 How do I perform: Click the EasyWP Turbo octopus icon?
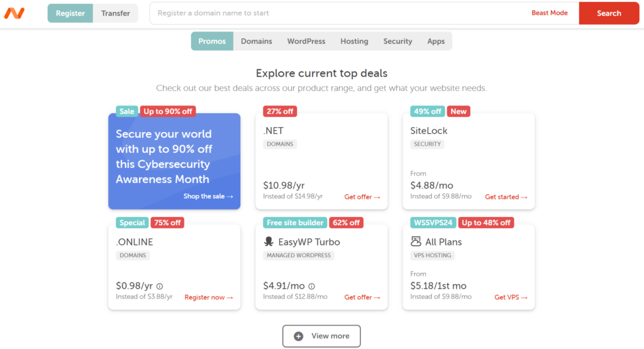click(269, 241)
